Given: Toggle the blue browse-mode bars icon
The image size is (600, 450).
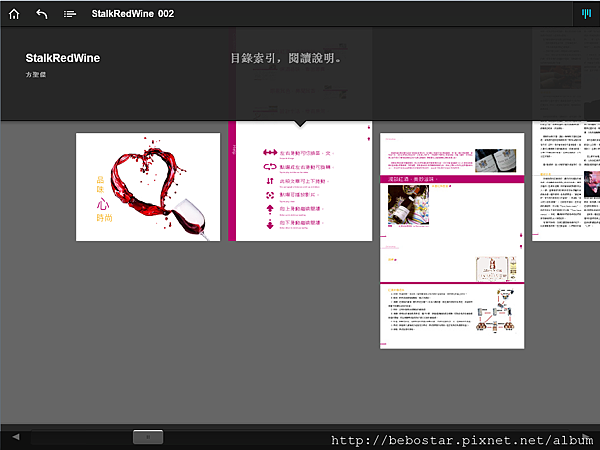Looking at the screenshot, I should 586,14.
